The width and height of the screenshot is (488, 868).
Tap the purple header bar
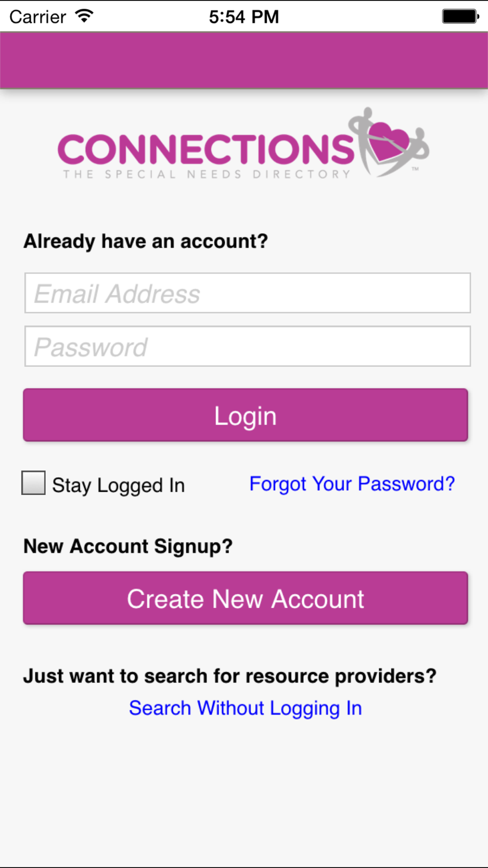coord(244,60)
